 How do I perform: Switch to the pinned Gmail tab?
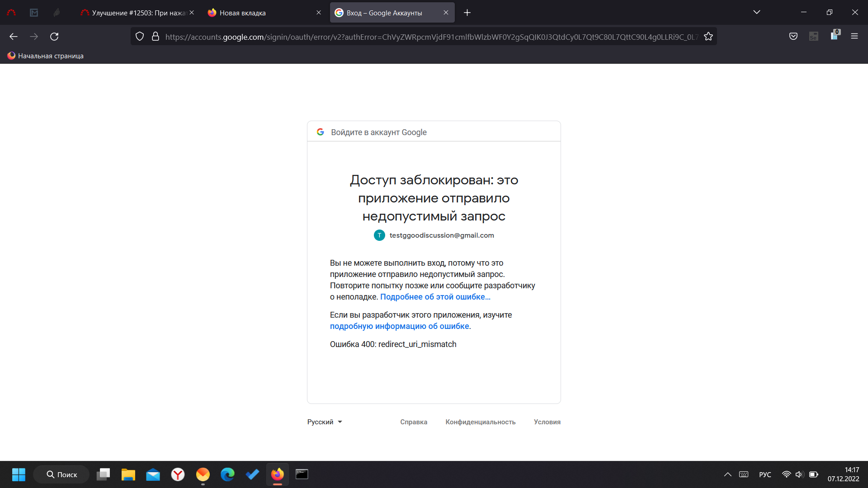[34, 13]
